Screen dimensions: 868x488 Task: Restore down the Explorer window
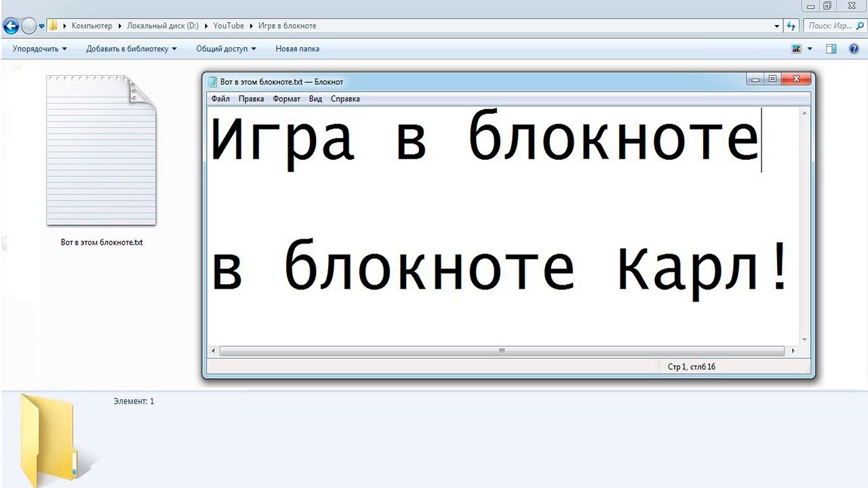click(x=827, y=5)
